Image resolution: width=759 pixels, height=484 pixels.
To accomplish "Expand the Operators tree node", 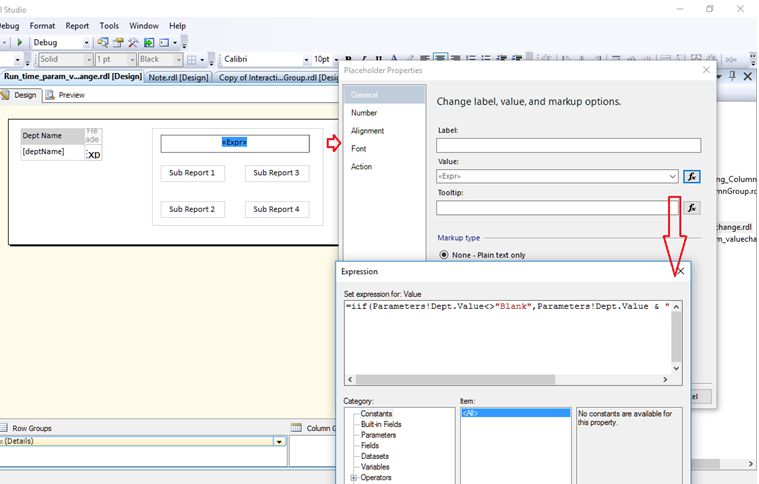I will point(353,478).
